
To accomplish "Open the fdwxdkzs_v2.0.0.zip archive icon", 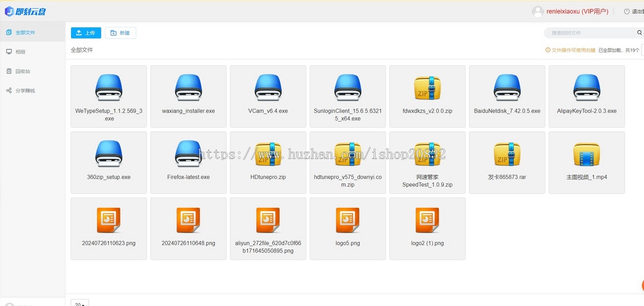I will pos(428,87).
